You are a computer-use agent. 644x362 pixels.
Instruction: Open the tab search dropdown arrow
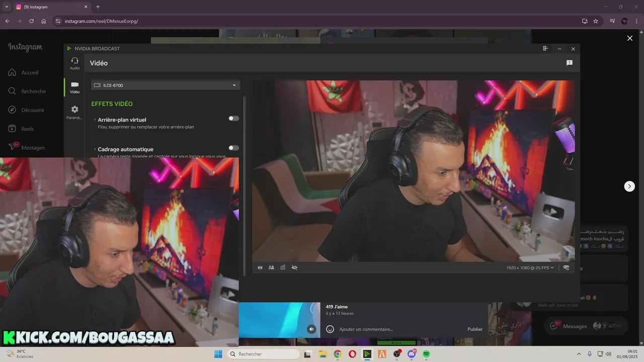point(7,7)
